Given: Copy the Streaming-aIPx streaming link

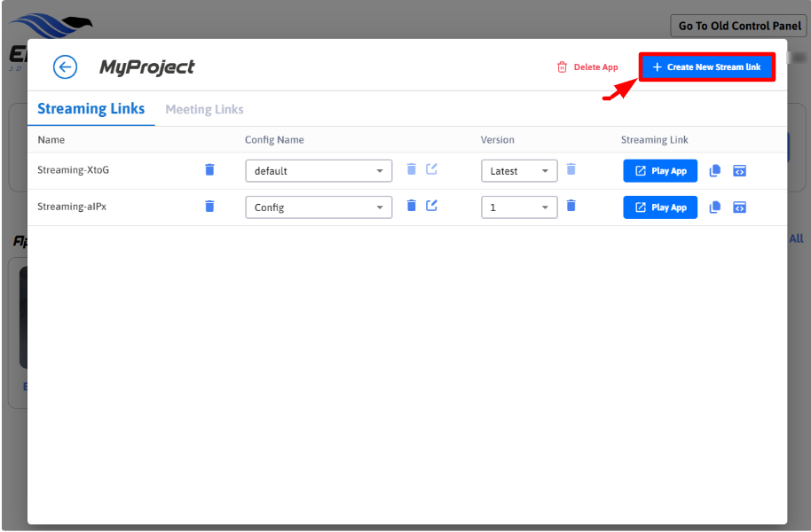Looking at the screenshot, I should click(x=715, y=207).
